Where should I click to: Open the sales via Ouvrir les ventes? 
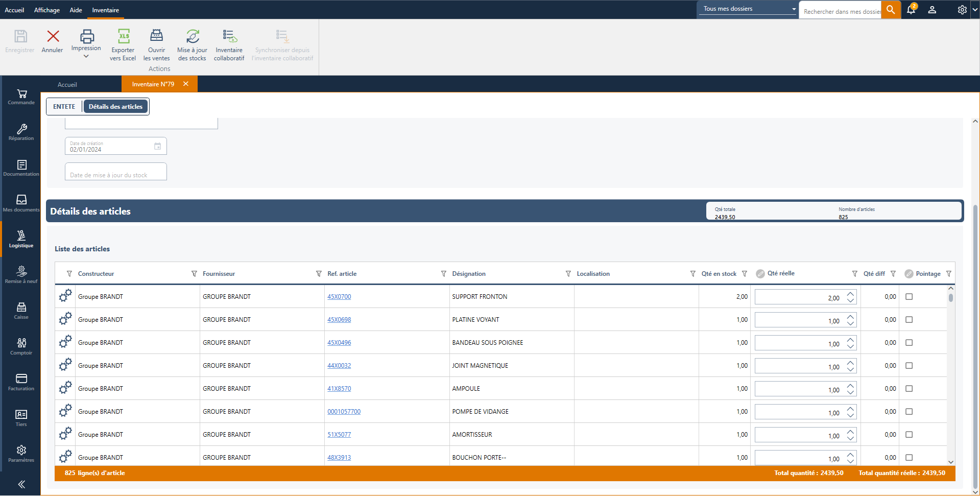[x=156, y=45]
